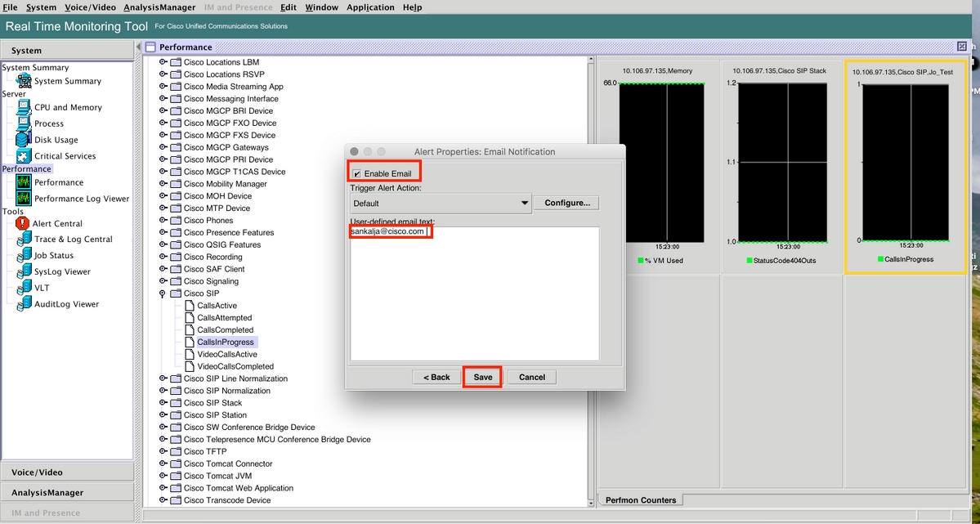Screen dimensions: 980x524
Task: Open the Application menu
Action: tap(370, 7)
